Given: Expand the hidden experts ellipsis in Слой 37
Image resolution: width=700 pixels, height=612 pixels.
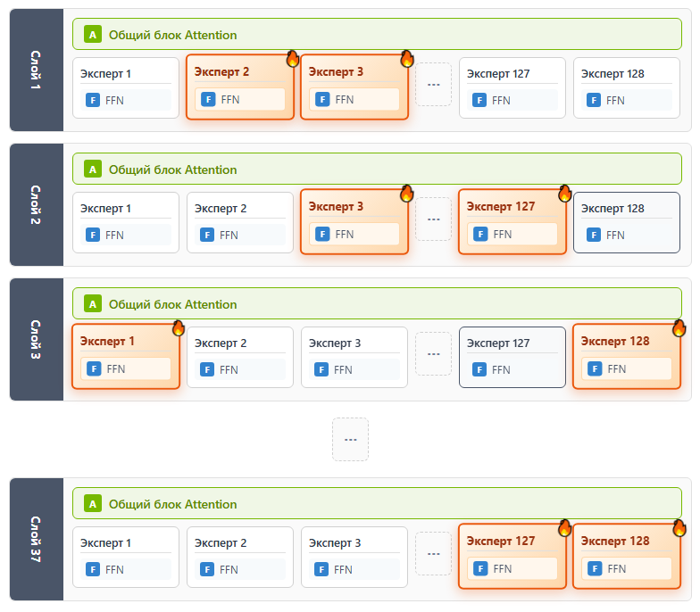Looking at the screenshot, I should [434, 554].
